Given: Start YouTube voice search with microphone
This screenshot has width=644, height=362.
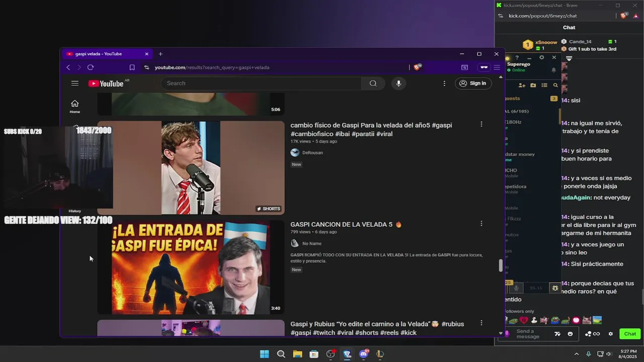Looking at the screenshot, I should [x=398, y=83].
